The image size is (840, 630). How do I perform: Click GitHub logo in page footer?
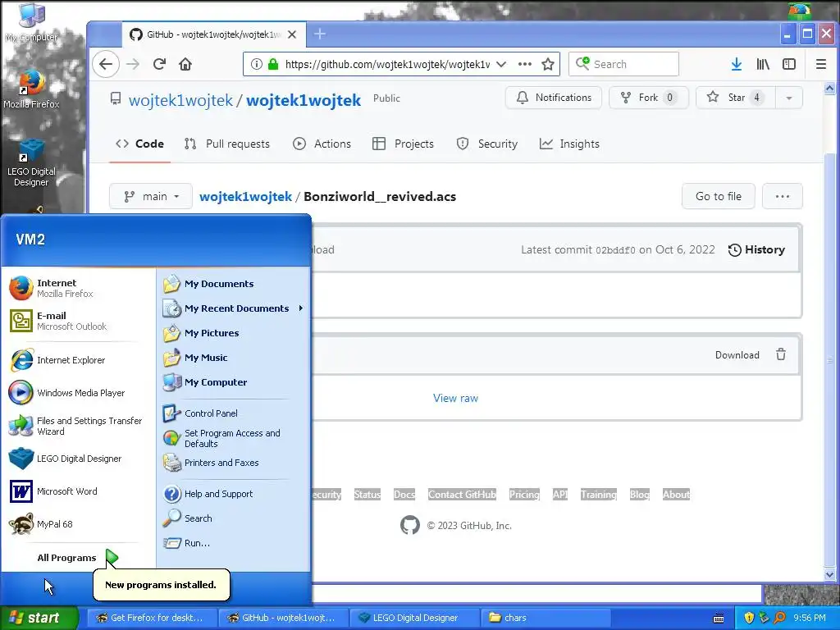(410, 525)
